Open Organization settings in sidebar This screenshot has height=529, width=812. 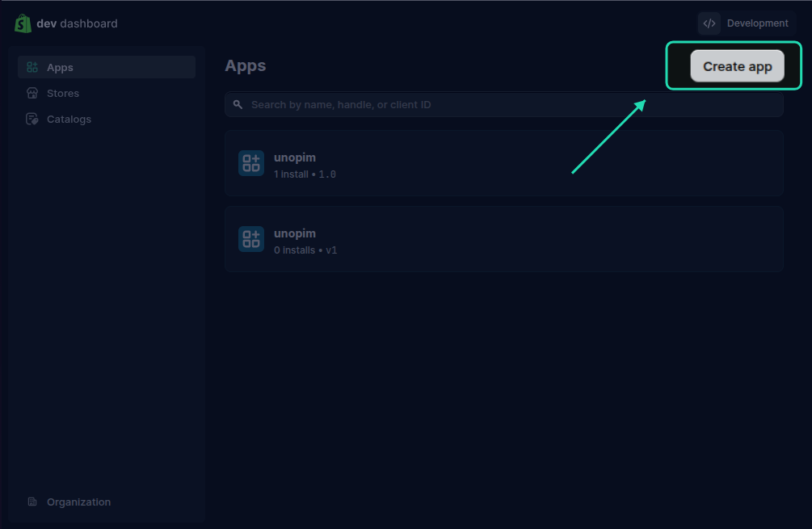(x=78, y=502)
